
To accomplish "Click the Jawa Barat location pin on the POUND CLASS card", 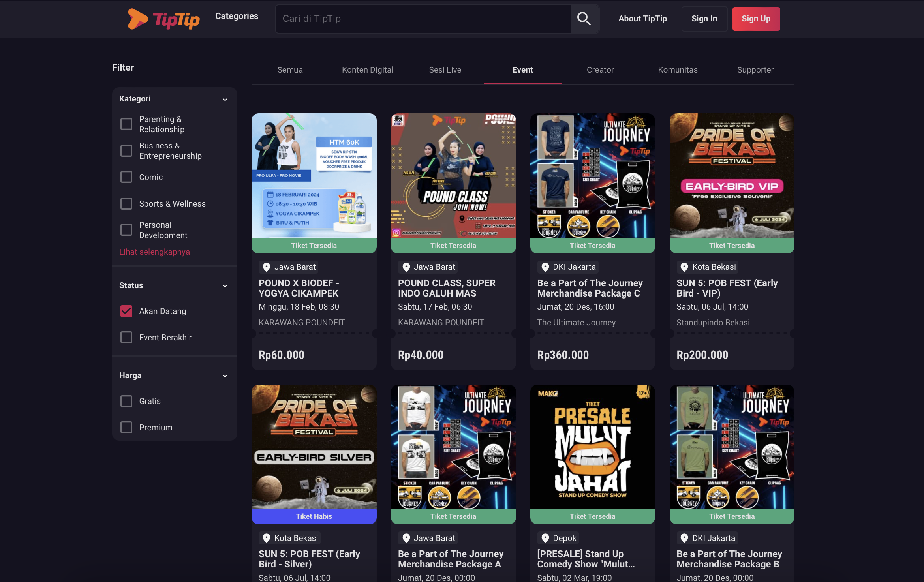I will point(406,267).
